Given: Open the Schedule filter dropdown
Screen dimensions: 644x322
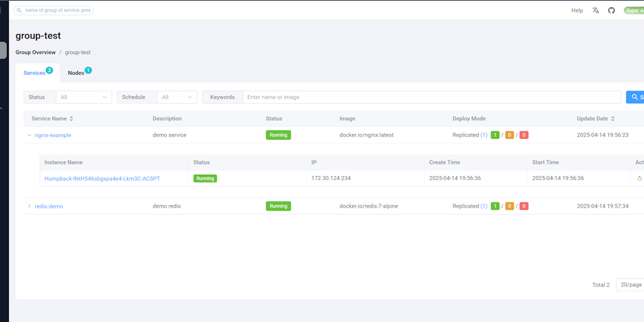Looking at the screenshot, I should pyautogui.click(x=177, y=97).
